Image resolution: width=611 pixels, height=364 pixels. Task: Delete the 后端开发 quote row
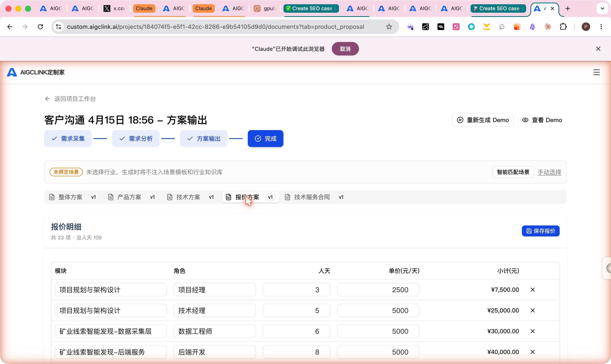click(533, 352)
